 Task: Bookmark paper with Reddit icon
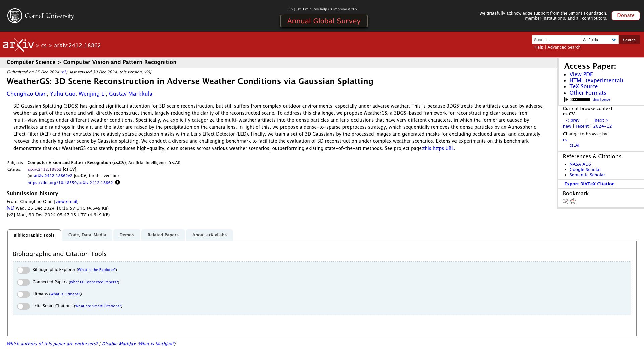pos(573,201)
